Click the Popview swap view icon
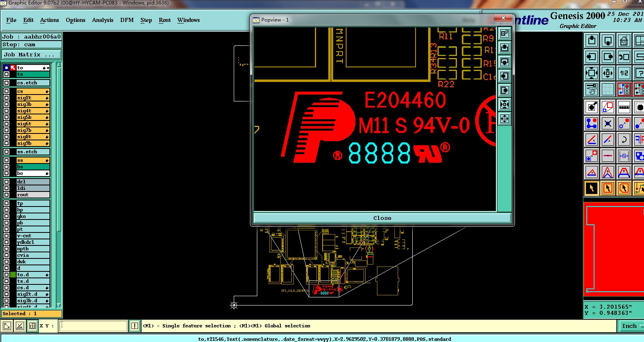 [x=504, y=34]
